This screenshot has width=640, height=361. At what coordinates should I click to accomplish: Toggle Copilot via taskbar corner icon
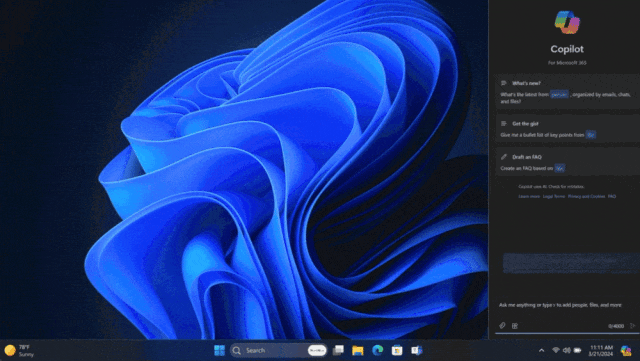626,350
